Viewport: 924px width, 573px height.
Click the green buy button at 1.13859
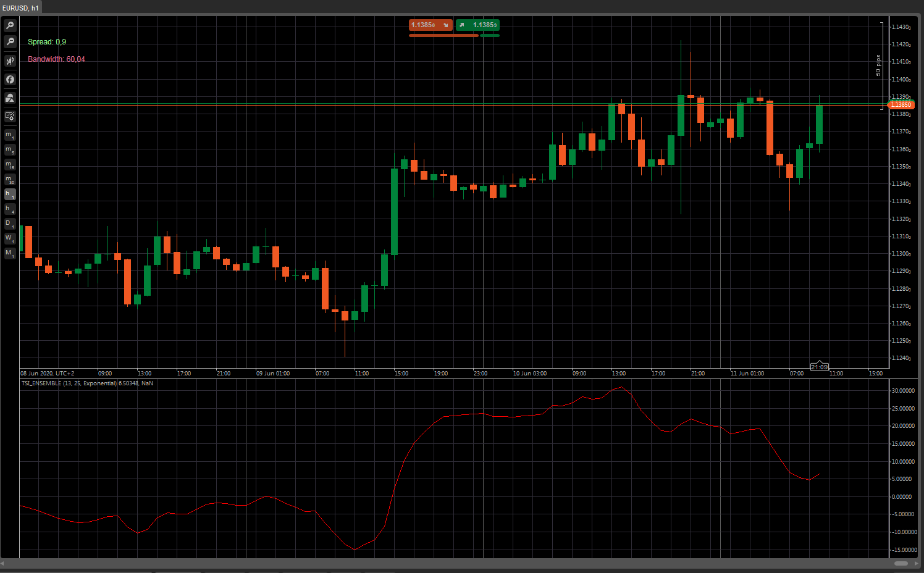[x=477, y=25]
